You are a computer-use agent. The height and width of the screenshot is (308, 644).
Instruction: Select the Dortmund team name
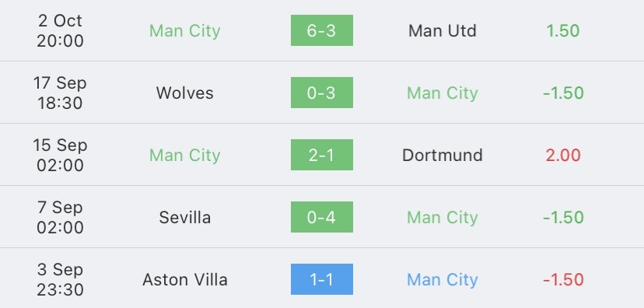click(x=443, y=156)
